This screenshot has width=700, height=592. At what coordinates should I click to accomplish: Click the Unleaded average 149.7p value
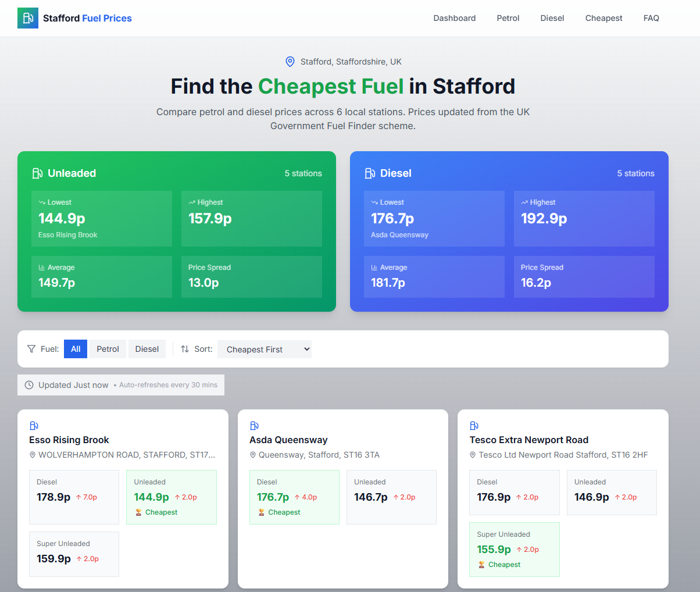pos(56,283)
